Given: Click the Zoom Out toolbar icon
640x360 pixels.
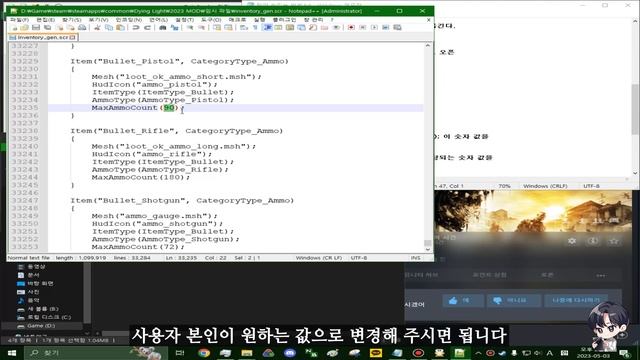Looking at the screenshot, I should tap(201, 27).
